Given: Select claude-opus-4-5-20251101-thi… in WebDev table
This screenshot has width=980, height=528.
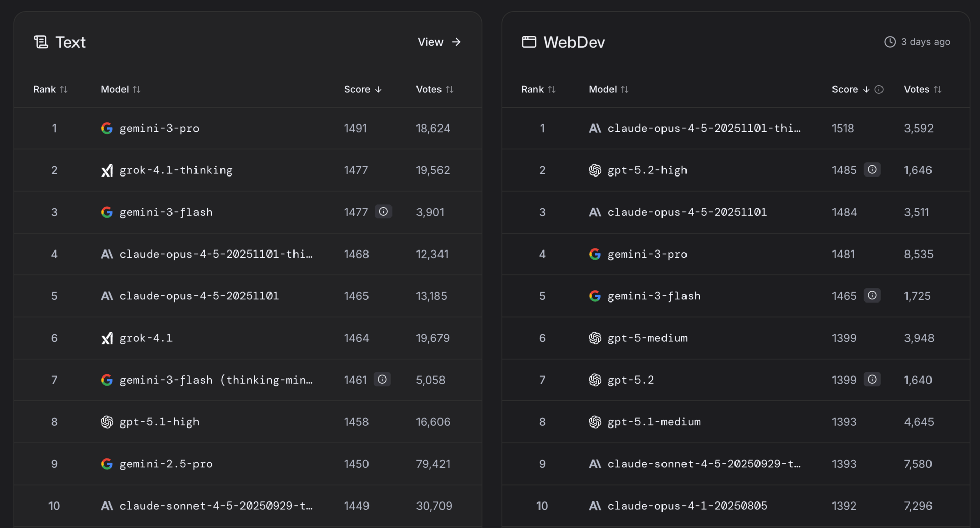Looking at the screenshot, I should pyautogui.click(x=704, y=129).
